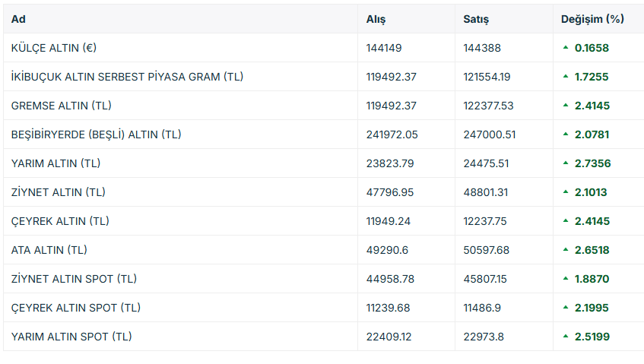Click the change value 1.8870
The width and height of the screenshot is (644, 364).
[592, 279]
